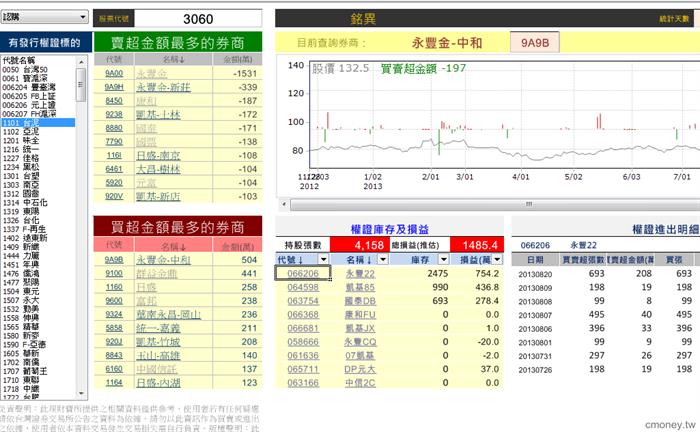
Task: Open broker code 5920 link
Action: (x=114, y=183)
